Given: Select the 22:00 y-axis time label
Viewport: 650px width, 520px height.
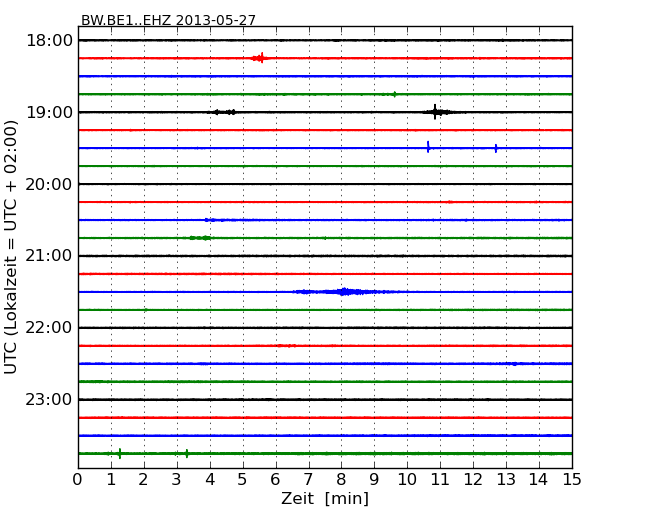Looking at the screenshot, I should (x=49, y=328).
